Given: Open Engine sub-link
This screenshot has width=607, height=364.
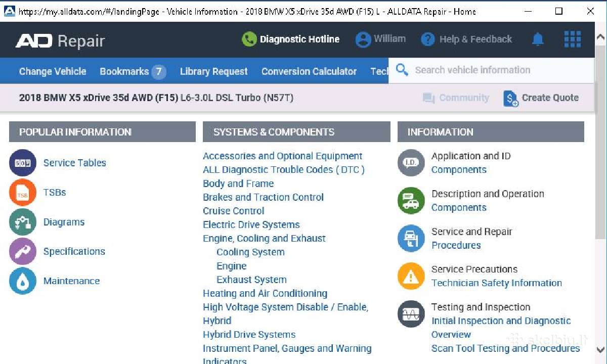Looking at the screenshot, I should [232, 266].
